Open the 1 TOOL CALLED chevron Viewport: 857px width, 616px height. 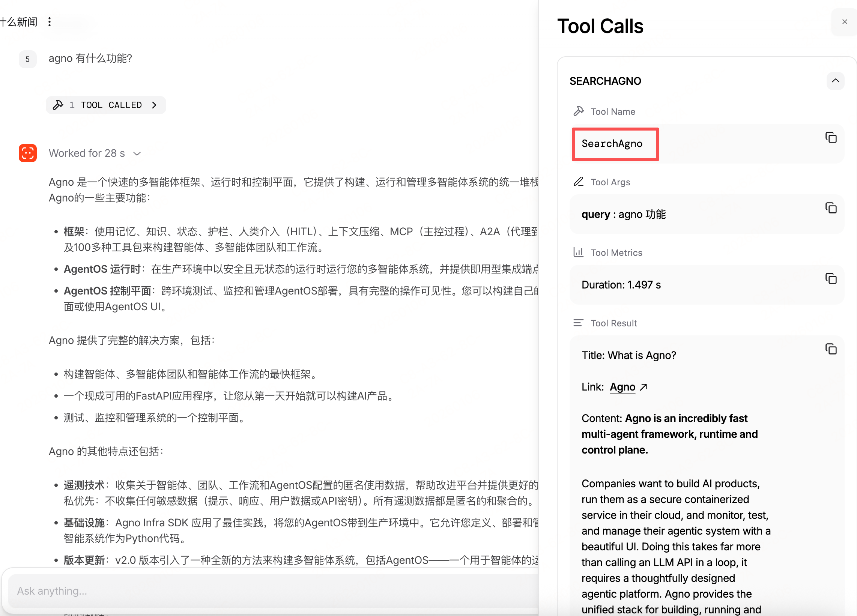point(154,105)
